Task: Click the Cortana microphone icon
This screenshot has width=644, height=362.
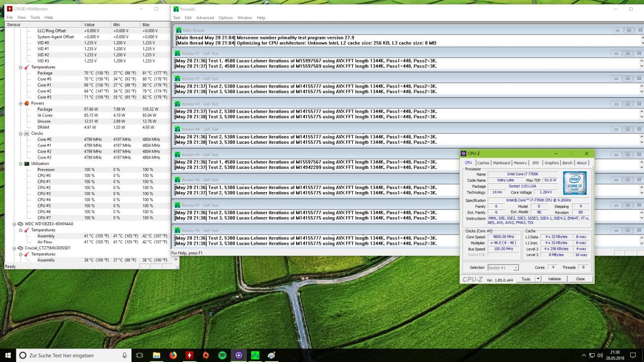Action: point(124,355)
